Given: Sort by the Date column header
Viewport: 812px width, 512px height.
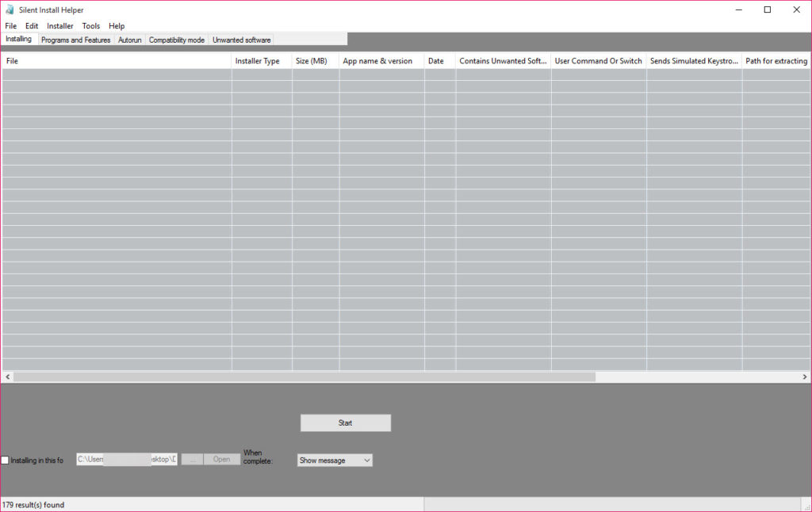Looking at the screenshot, I should (439, 61).
